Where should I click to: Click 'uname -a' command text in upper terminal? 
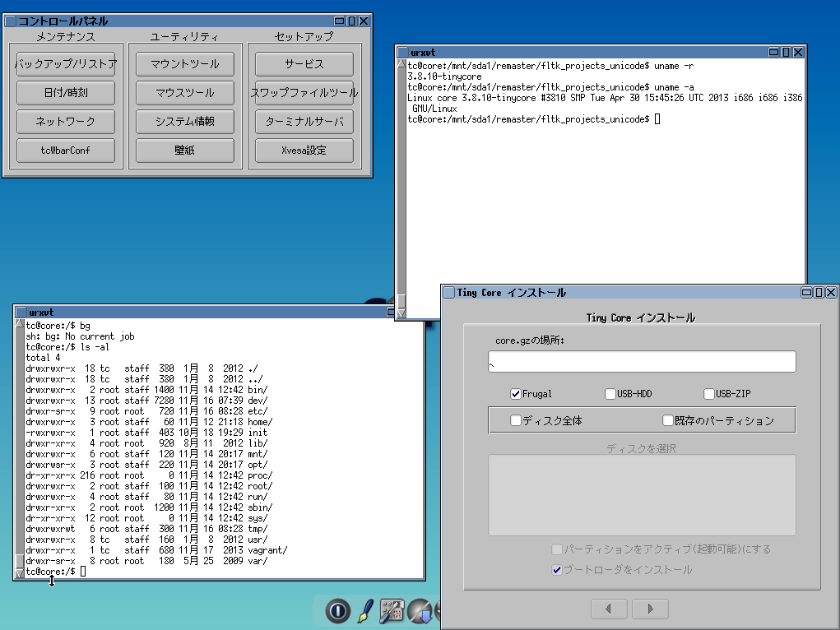point(674,87)
